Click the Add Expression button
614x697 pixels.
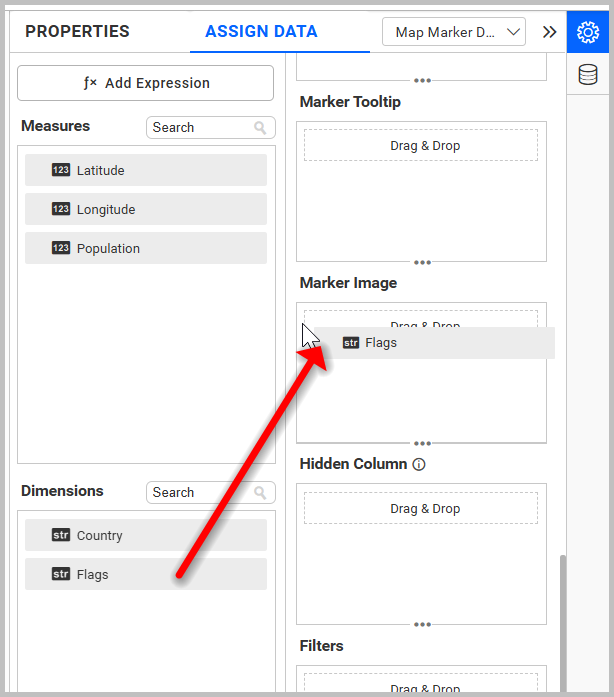(146, 83)
